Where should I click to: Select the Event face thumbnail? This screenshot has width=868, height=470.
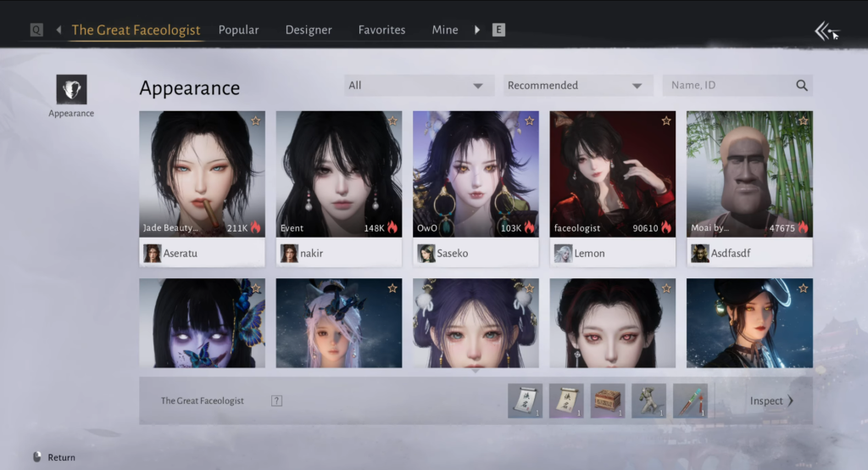339,174
